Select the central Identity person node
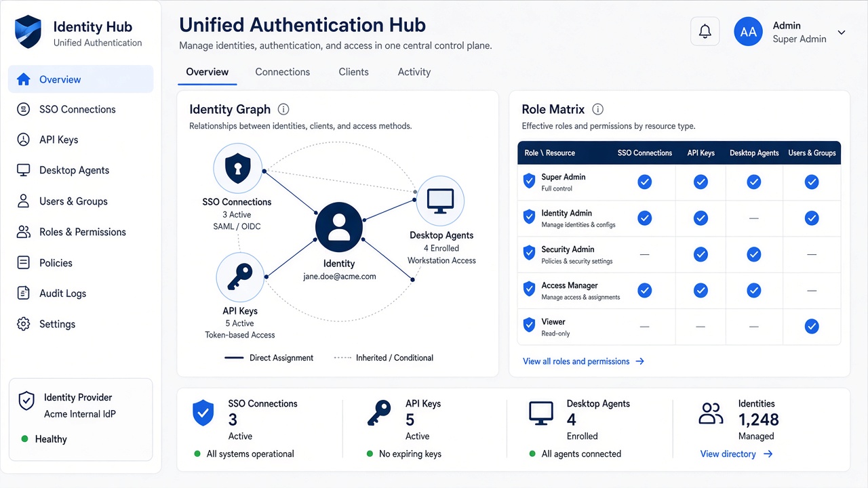The height and width of the screenshot is (488, 868). pos(338,227)
